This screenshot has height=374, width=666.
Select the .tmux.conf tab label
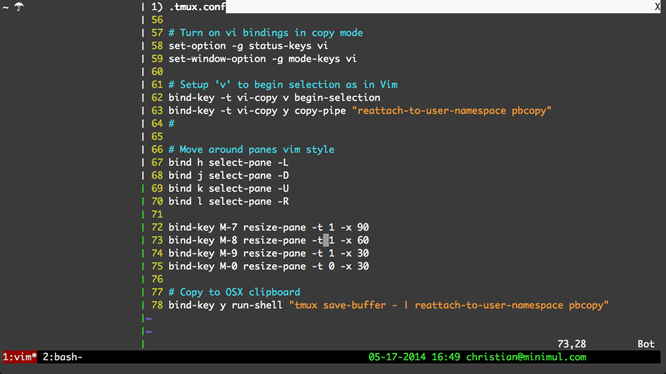pos(197,7)
